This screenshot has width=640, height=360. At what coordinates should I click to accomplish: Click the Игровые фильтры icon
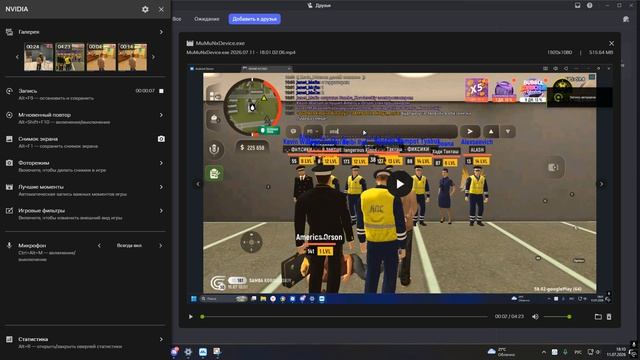9,211
